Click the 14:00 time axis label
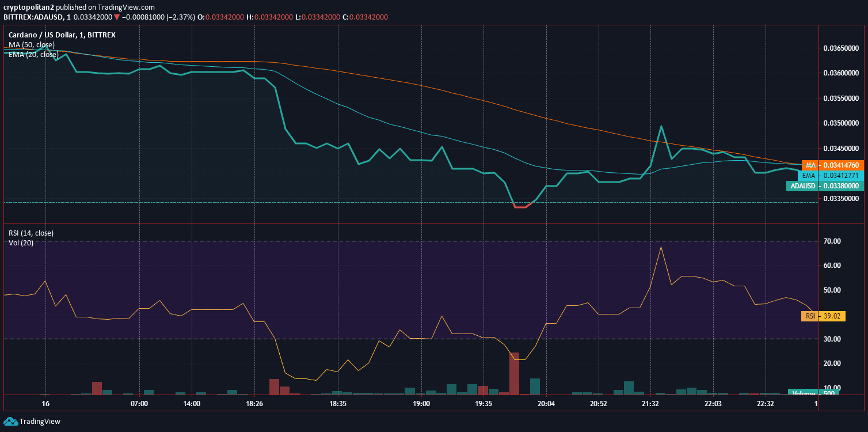 (192, 404)
